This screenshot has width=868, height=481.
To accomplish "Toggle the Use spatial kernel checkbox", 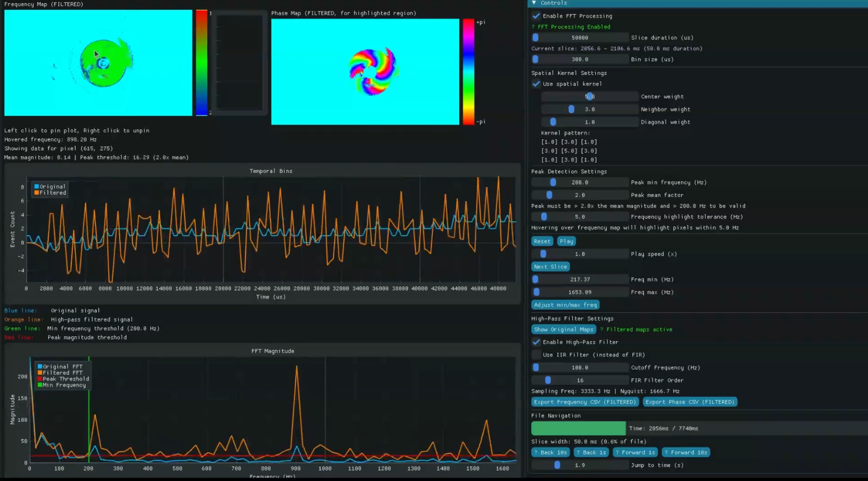I will (x=536, y=84).
